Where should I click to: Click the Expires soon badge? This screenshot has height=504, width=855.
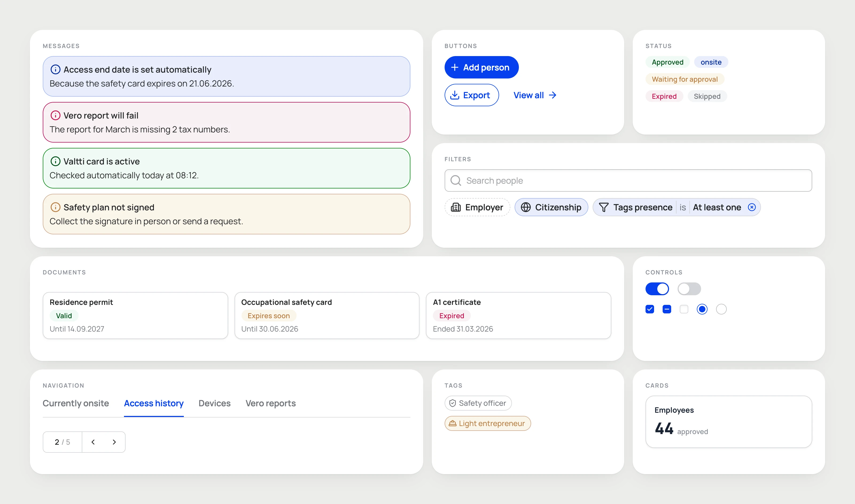pos(269,316)
